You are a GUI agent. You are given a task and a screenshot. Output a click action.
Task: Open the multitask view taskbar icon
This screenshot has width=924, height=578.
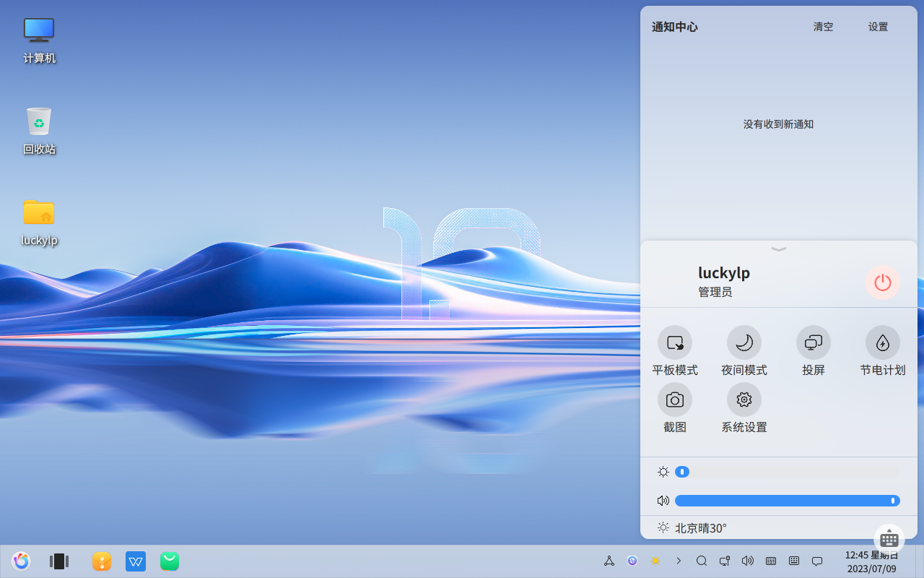59,561
